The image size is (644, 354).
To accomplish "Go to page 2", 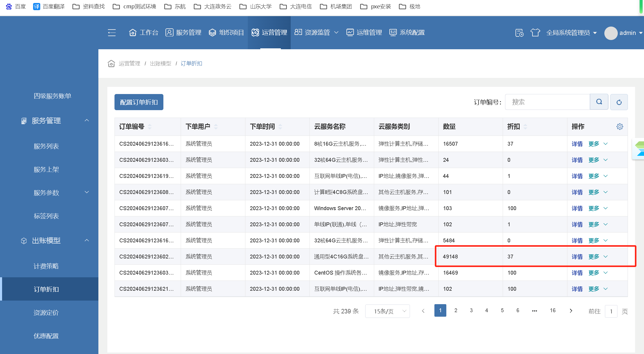I will tap(456, 310).
